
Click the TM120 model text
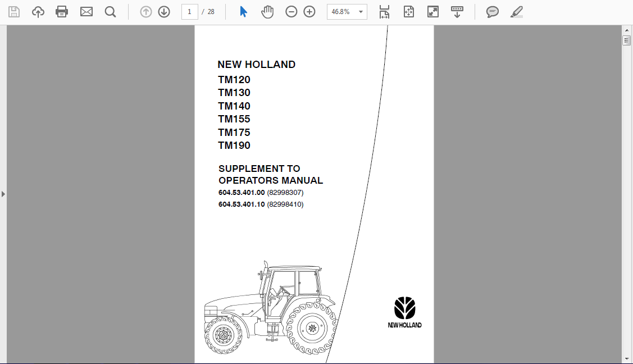click(234, 80)
